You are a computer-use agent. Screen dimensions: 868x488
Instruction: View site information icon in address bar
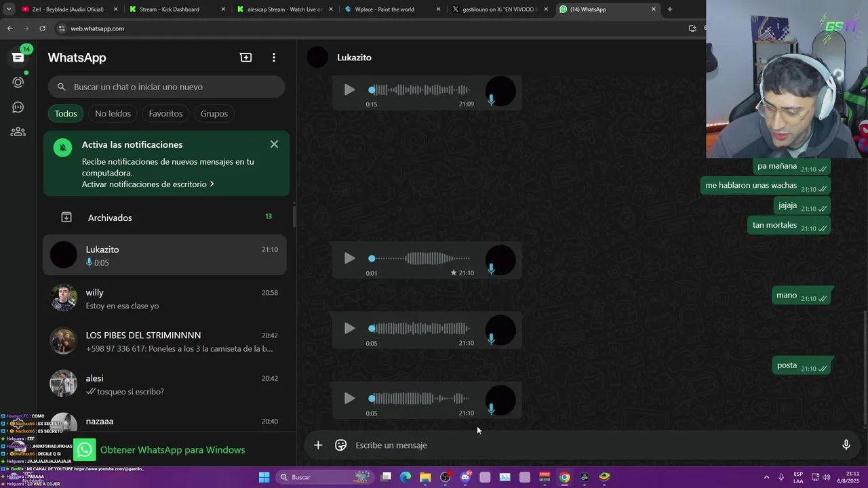62,28
